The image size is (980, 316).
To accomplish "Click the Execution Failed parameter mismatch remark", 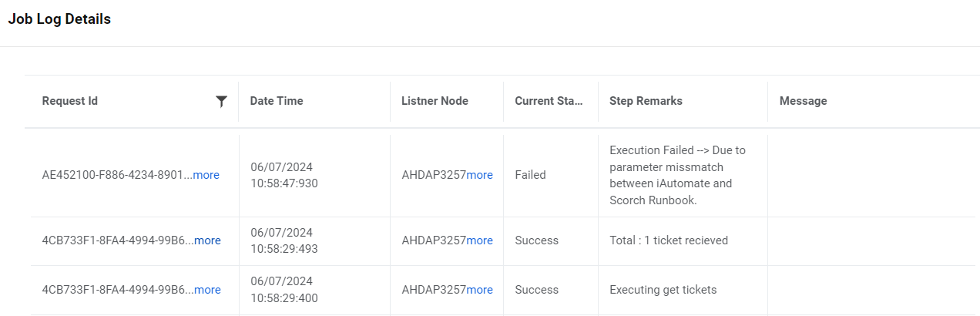I will point(677,175).
